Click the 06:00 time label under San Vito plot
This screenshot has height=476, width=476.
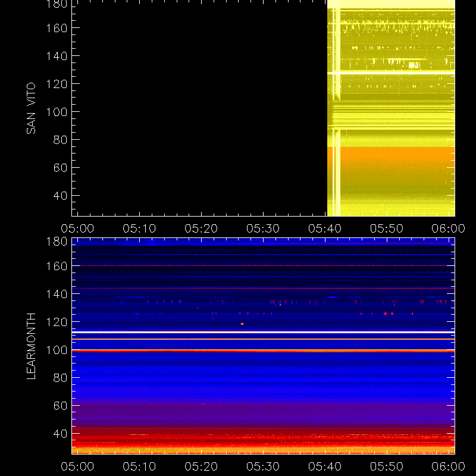[x=449, y=228]
